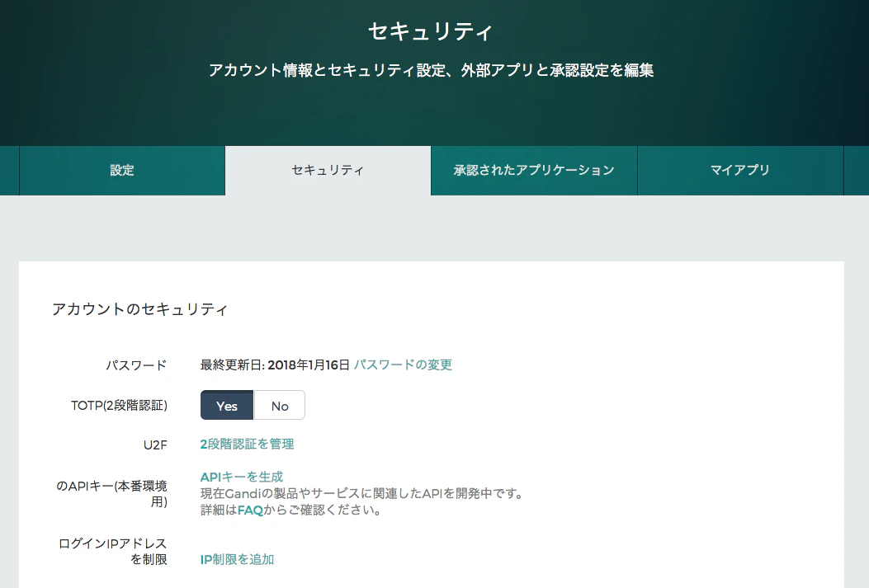Screen dimensions: 869x588
Task: Disable TOTP by selecting the No option
Action: point(280,405)
